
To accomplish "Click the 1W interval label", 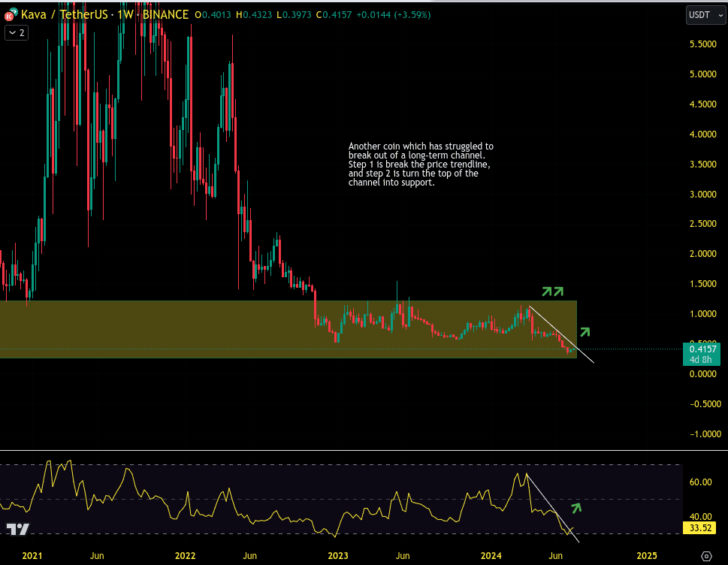I will click(125, 15).
